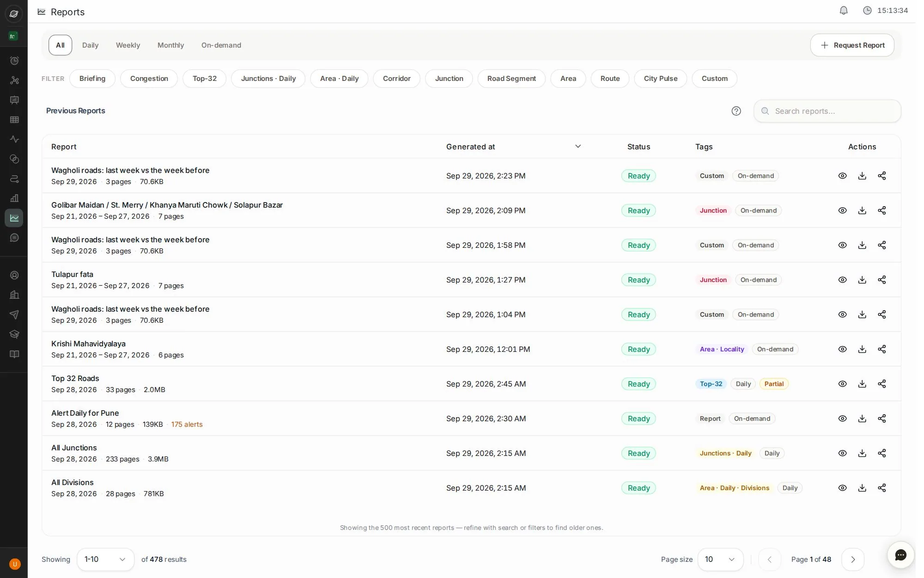924x578 pixels.
Task: Open the Showing 1-10 range dropdown
Action: [105, 560]
